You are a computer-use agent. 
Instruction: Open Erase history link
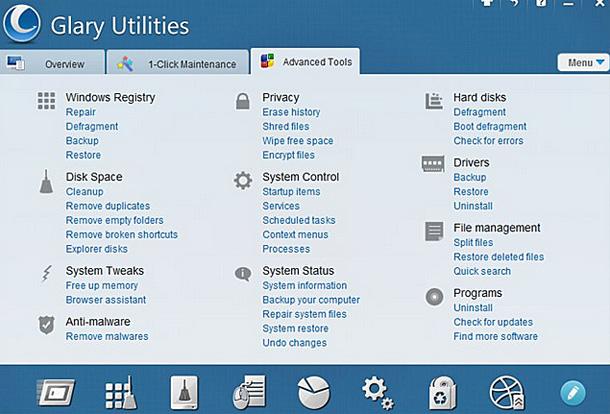[291, 112]
